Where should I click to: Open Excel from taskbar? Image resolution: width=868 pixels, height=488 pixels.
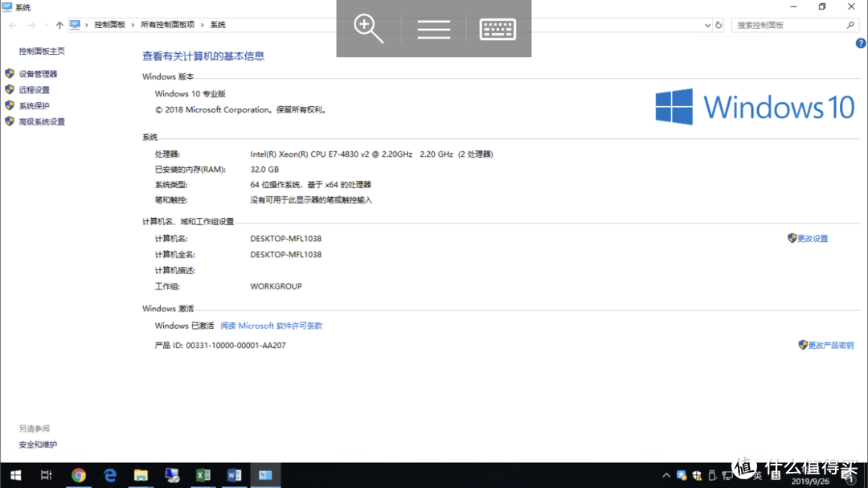coord(203,475)
